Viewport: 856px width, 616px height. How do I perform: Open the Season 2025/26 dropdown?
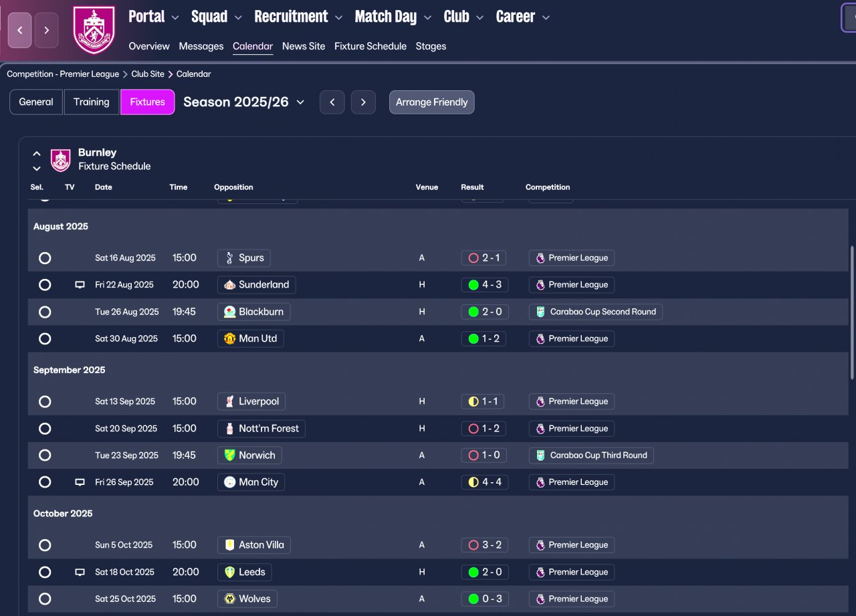tap(244, 102)
